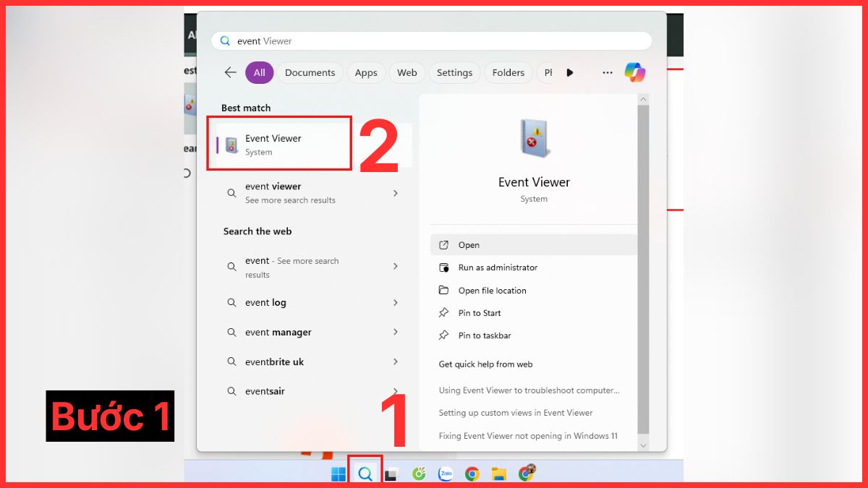This screenshot has width=868, height=488.
Task: Switch to the Folders filter tab
Action: click(509, 72)
